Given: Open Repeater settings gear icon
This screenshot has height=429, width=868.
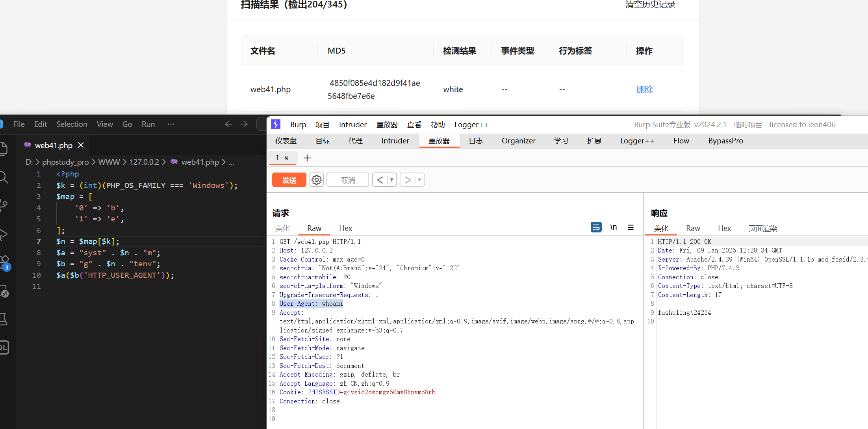Looking at the screenshot, I should coord(316,180).
